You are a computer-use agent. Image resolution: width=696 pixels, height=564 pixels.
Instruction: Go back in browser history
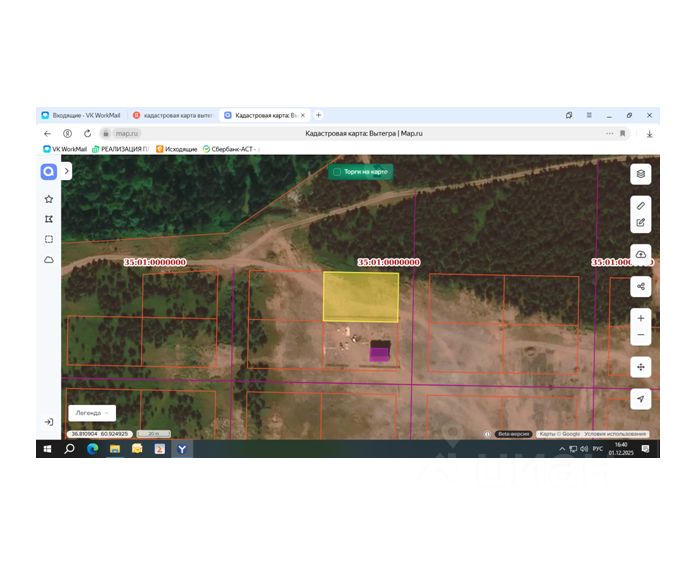point(47,134)
